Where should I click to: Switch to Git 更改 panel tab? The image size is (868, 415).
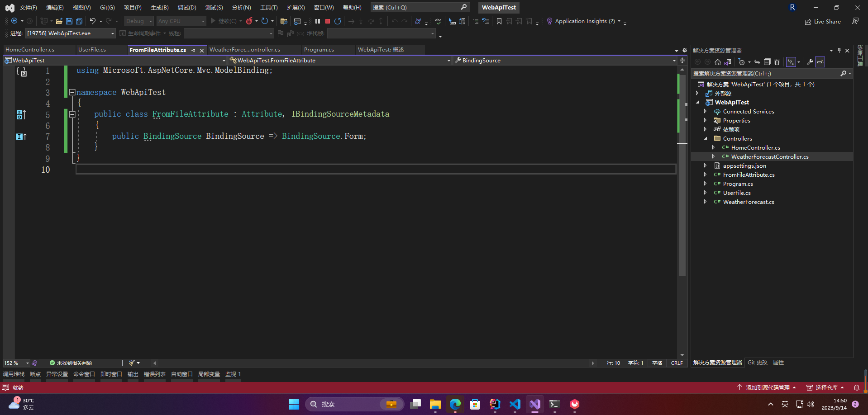pos(758,363)
